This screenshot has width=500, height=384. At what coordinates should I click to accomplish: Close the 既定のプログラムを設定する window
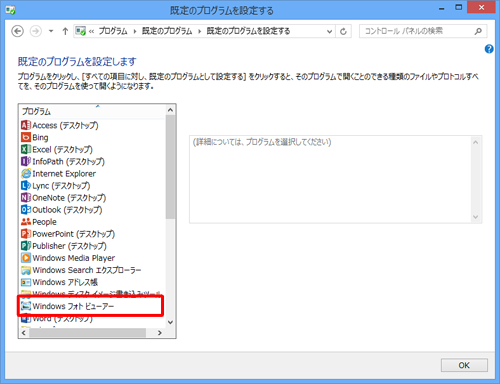481,7
